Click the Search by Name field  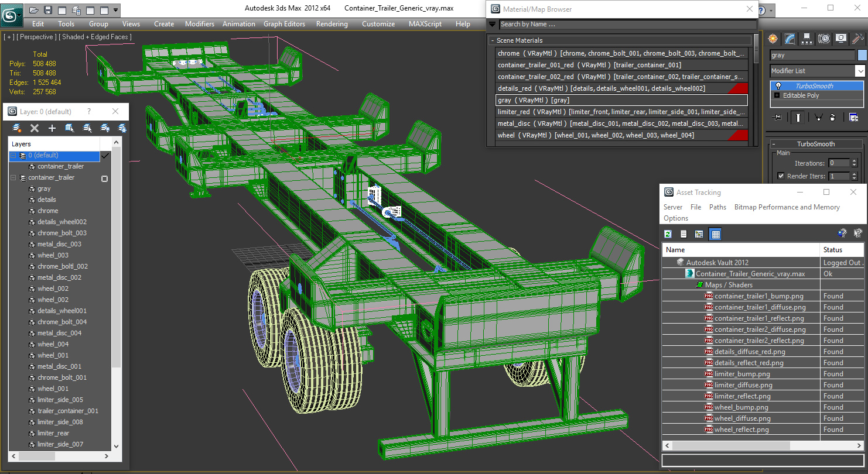[627, 24]
